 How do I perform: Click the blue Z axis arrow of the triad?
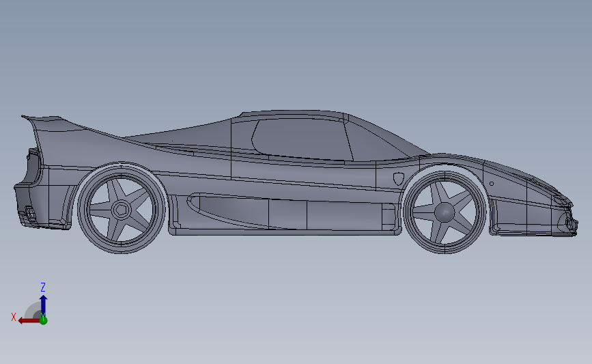[44, 305]
